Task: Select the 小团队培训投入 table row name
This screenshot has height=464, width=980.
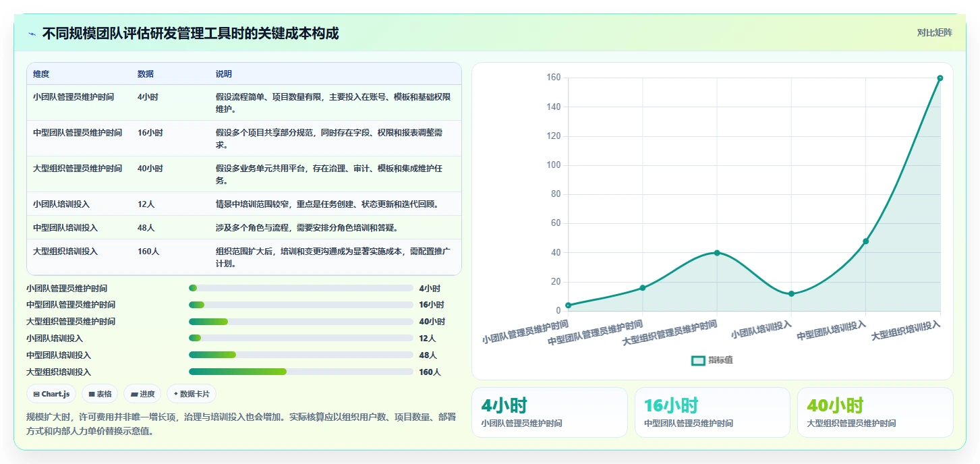Action: [x=61, y=204]
